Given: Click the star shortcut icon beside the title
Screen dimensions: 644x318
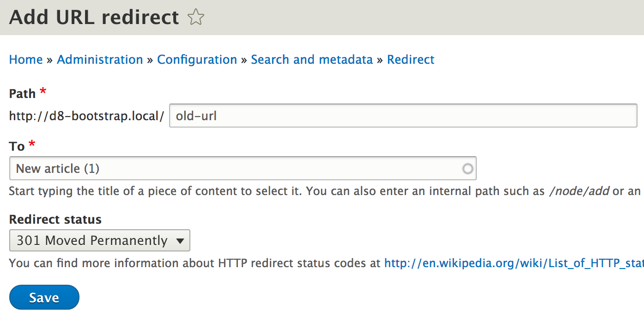Looking at the screenshot, I should (196, 18).
